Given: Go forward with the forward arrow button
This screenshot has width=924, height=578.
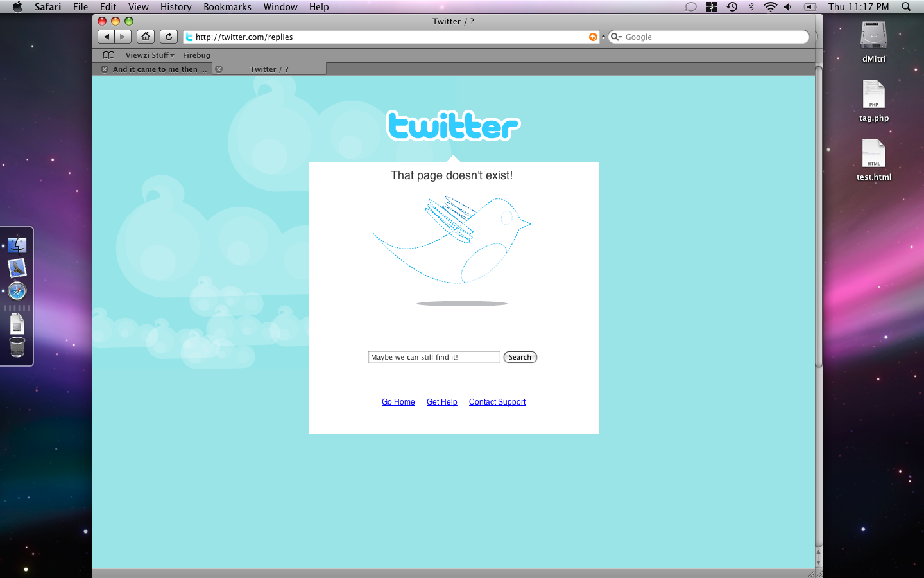Looking at the screenshot, I should pyautogui.click(x=123, y=37).
